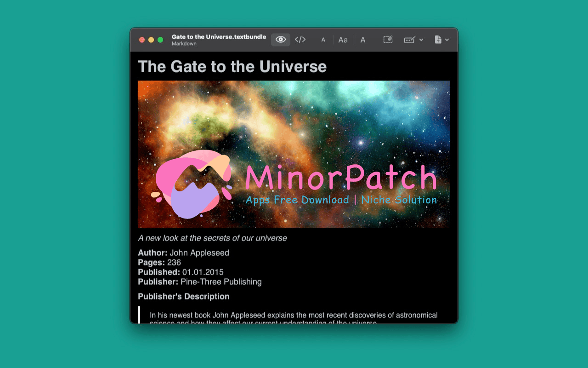Click the Published 01.01.2015 line

181,272
